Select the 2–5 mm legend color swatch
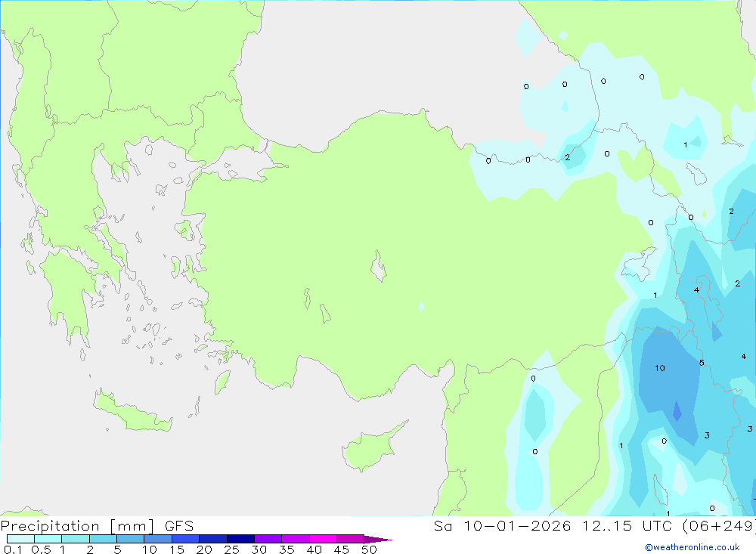756x554 pixels. click(103, 539)
